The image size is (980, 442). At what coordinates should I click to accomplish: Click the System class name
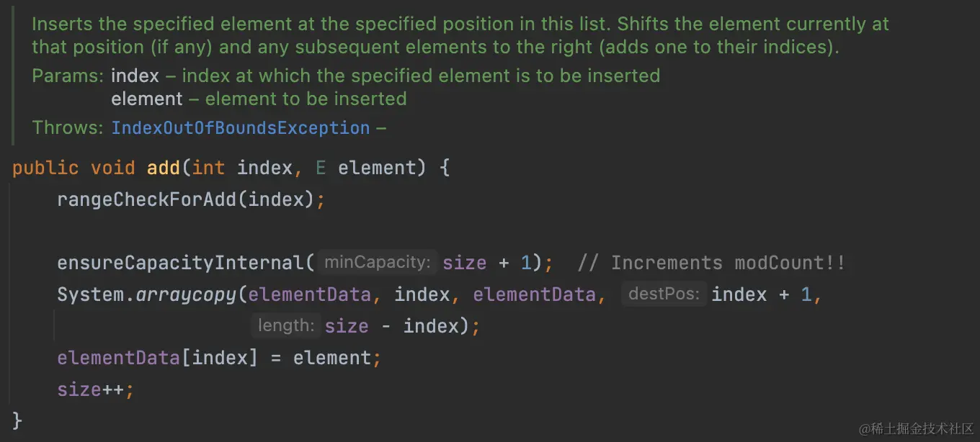click(90, 294)
